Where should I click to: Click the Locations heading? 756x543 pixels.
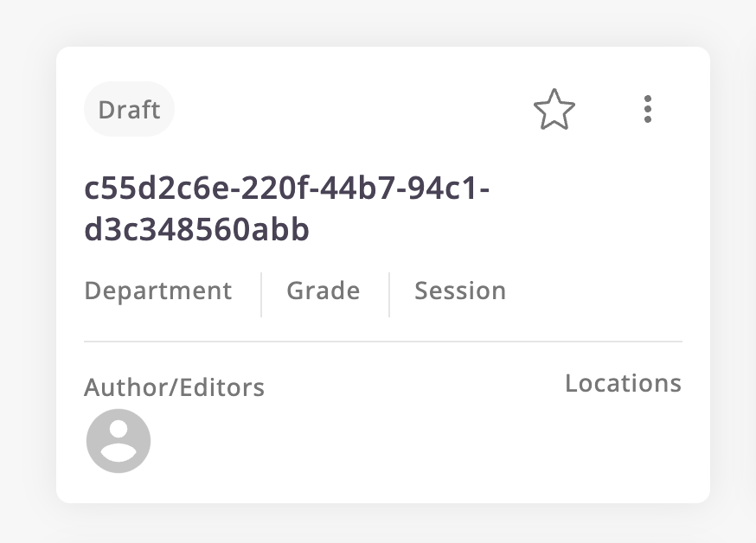[623, 383]
